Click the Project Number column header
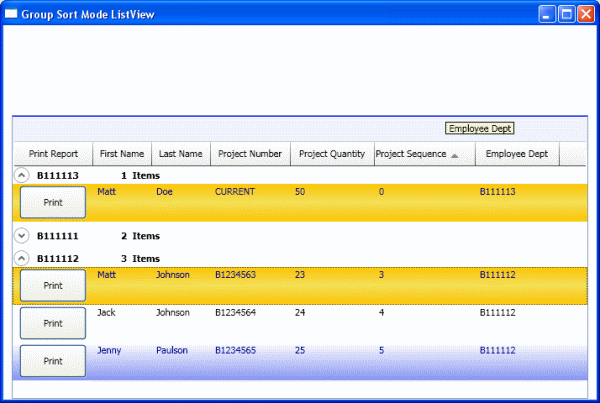Image resolution: width=600 pixels, height=403 pixels. pos(250,154)
